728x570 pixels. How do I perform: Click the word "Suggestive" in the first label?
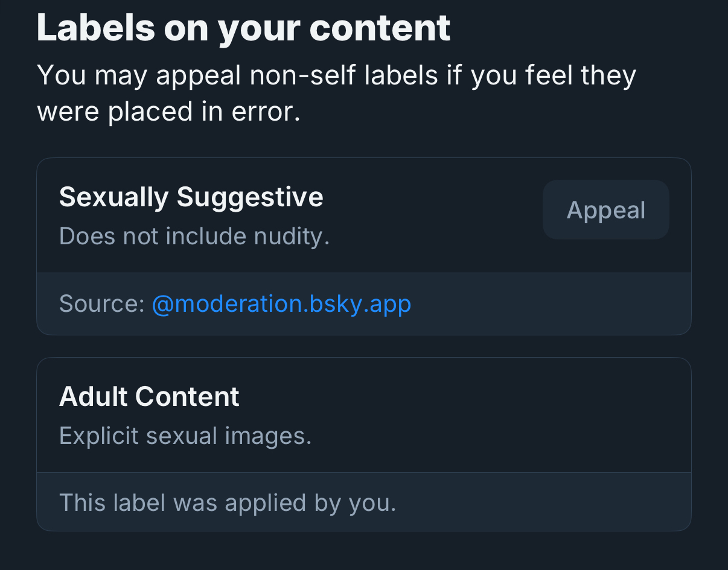[x=250, y=197]
